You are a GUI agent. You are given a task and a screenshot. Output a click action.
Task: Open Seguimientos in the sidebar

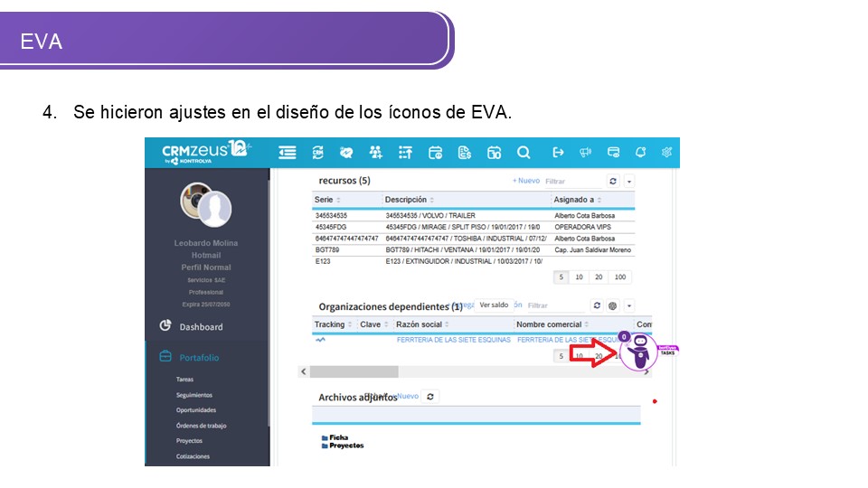(194, 395)
